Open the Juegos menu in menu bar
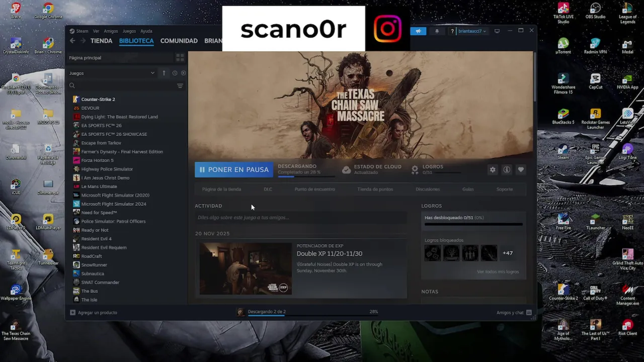The height and width of the screenshot is (362, 644). (129, 31)
